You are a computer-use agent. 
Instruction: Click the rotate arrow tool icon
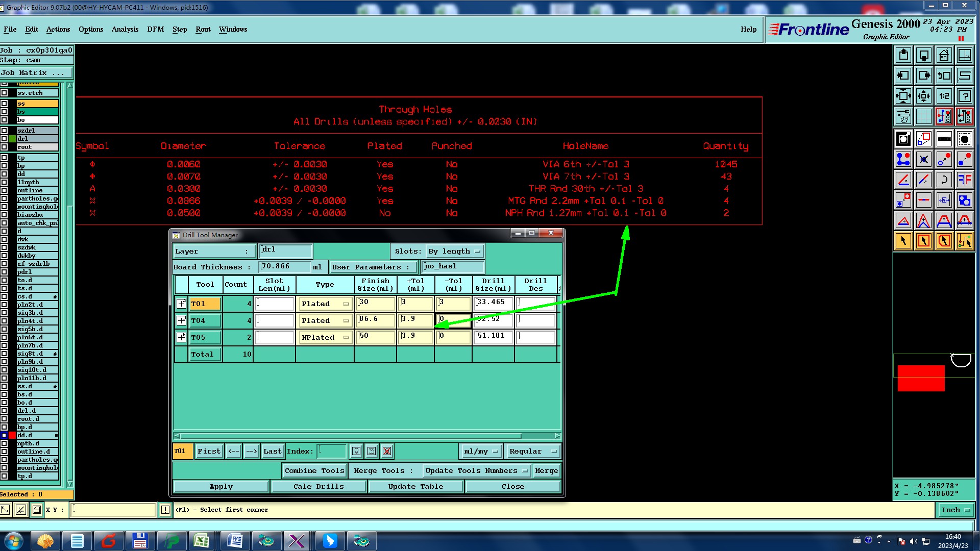[944, 180]
